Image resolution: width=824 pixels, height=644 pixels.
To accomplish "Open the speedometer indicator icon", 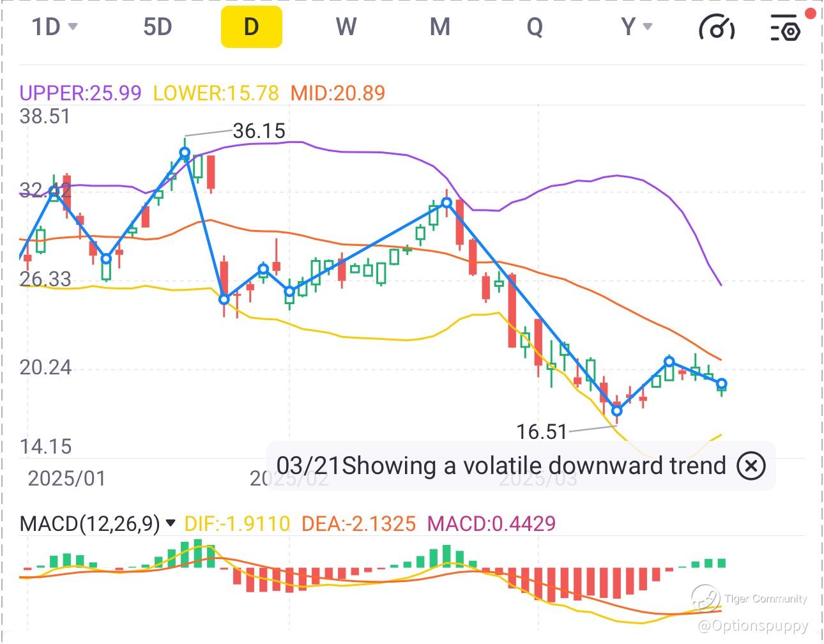I will (x=717, y=28).
